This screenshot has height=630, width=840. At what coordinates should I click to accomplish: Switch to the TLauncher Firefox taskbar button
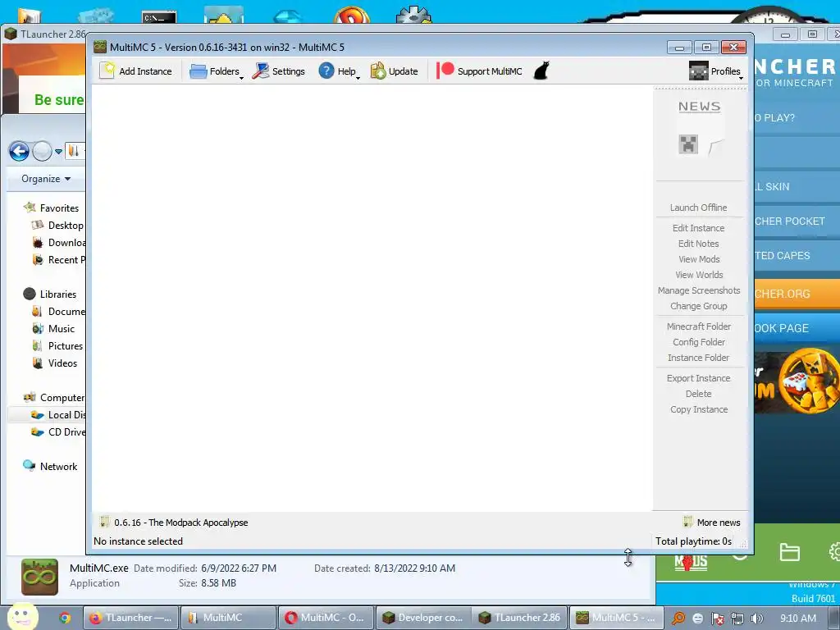pos(130,618)
